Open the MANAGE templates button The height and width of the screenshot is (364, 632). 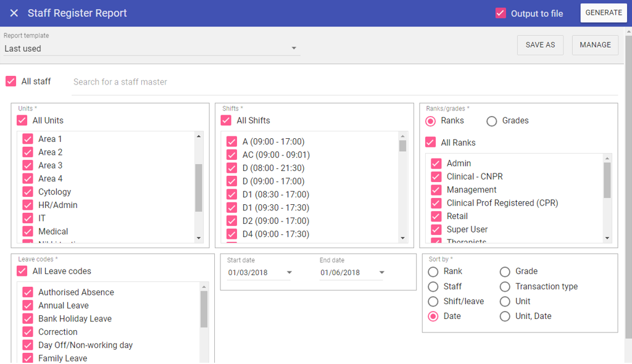595,45
